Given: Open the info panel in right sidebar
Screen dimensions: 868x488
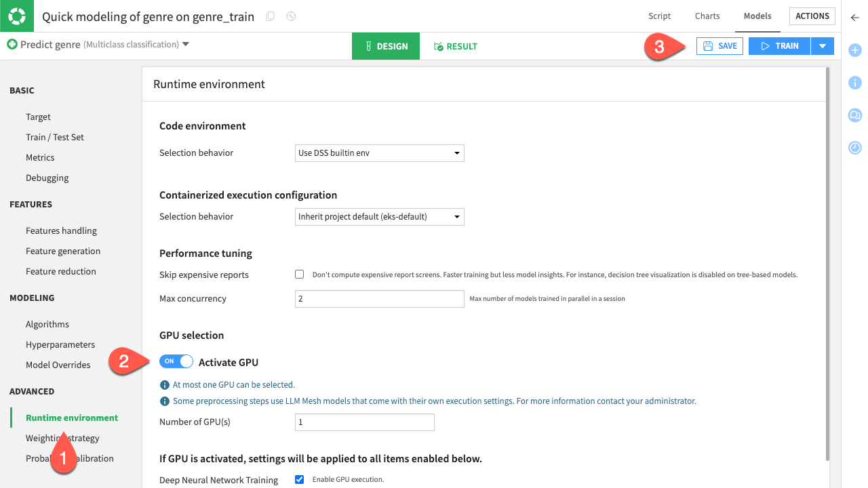Looking at the screenshot, I should 854,83.
